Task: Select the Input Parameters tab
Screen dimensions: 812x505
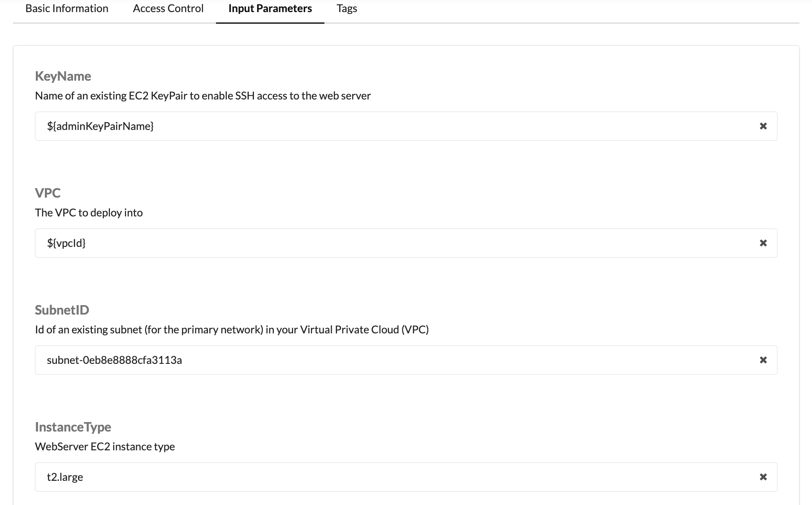Action: [x=270, y=8]
